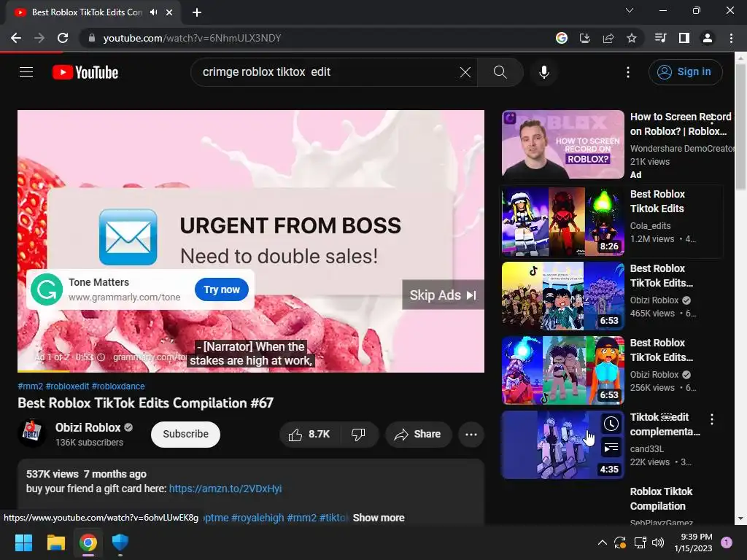The width and height of the screenshot is (747, 560).
Task: Open more actions ellipsis under video
Action: click(471, 435)
